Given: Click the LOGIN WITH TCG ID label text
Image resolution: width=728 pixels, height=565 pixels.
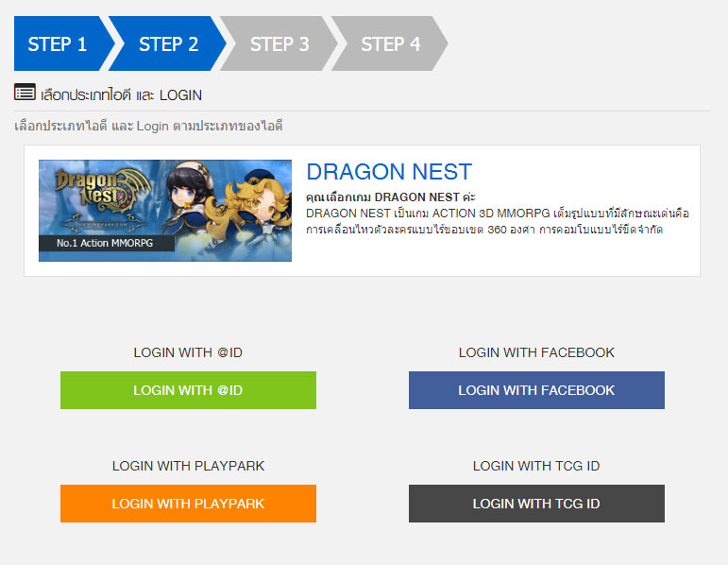Looking at the screenshot, I should (536, 466).
